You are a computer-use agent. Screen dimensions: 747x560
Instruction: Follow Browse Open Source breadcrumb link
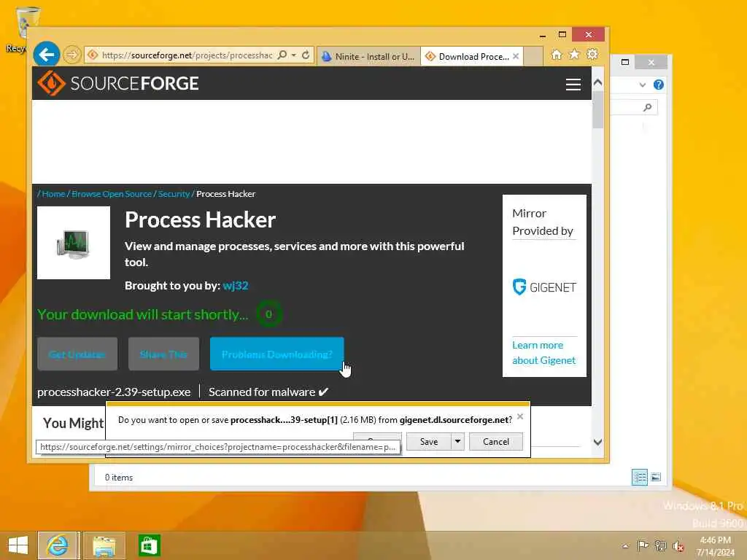[x=112, y=194]
